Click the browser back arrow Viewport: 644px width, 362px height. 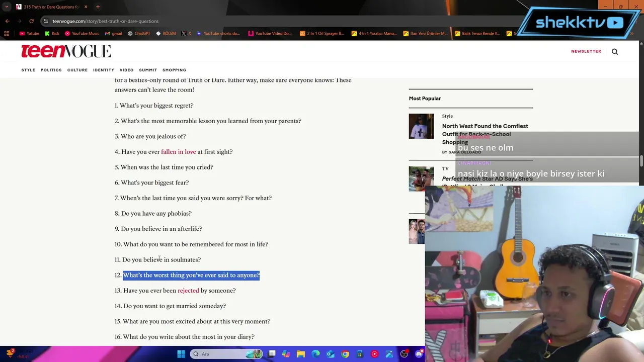click(7, 21)
